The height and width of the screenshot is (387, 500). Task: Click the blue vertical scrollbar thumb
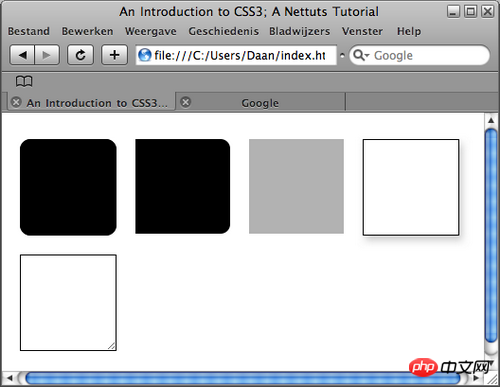(491, 235)
